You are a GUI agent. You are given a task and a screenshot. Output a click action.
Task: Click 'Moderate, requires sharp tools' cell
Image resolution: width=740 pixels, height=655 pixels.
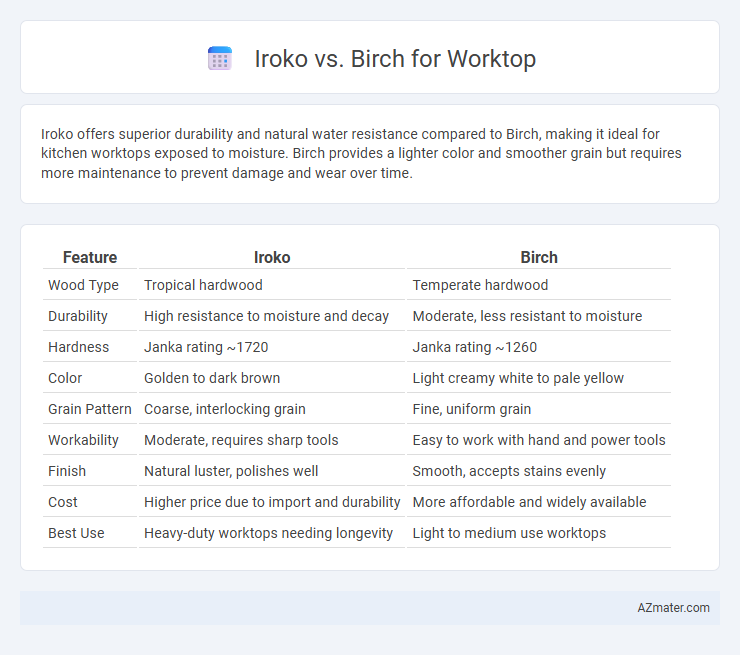pos(241,440)
